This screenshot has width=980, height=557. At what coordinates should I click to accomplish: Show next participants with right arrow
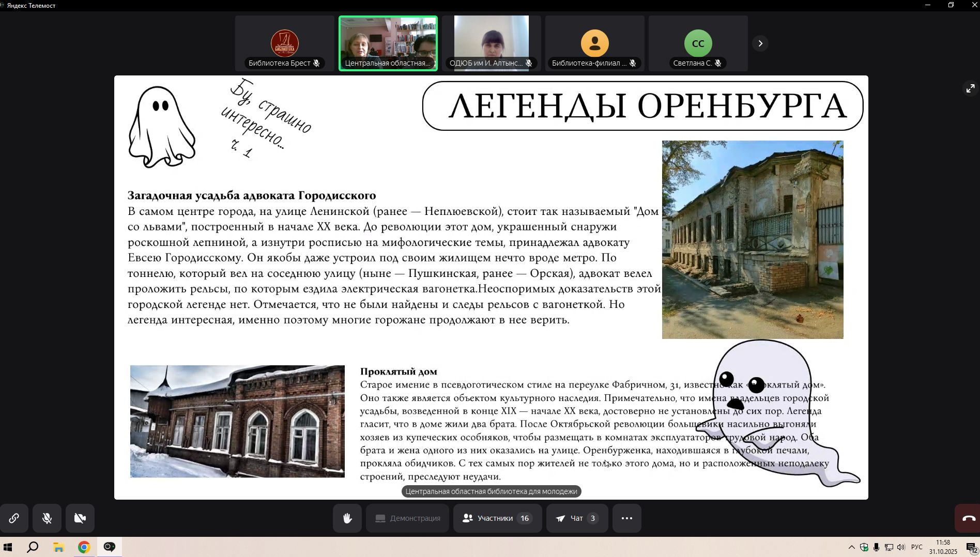(x=760, y=43)
